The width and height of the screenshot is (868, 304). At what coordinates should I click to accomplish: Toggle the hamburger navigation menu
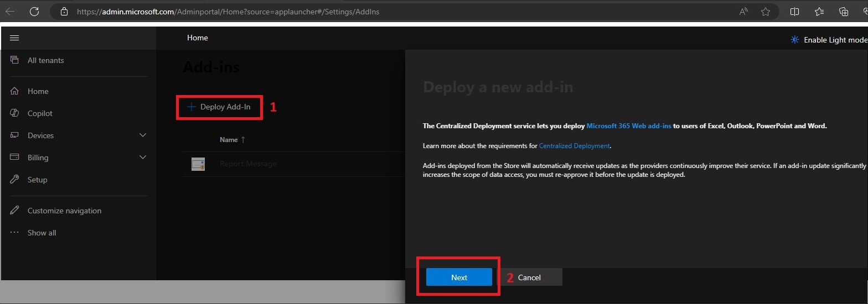point(15,38)
